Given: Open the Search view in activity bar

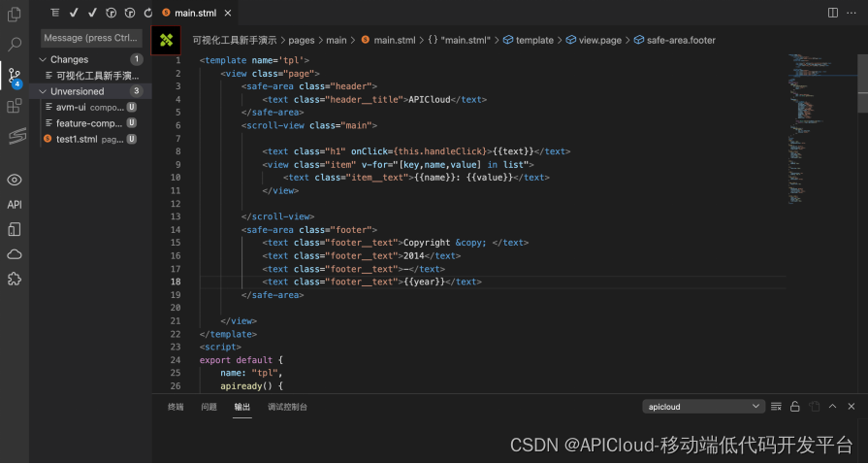Looking at the screenshot, I should (15, 44).
